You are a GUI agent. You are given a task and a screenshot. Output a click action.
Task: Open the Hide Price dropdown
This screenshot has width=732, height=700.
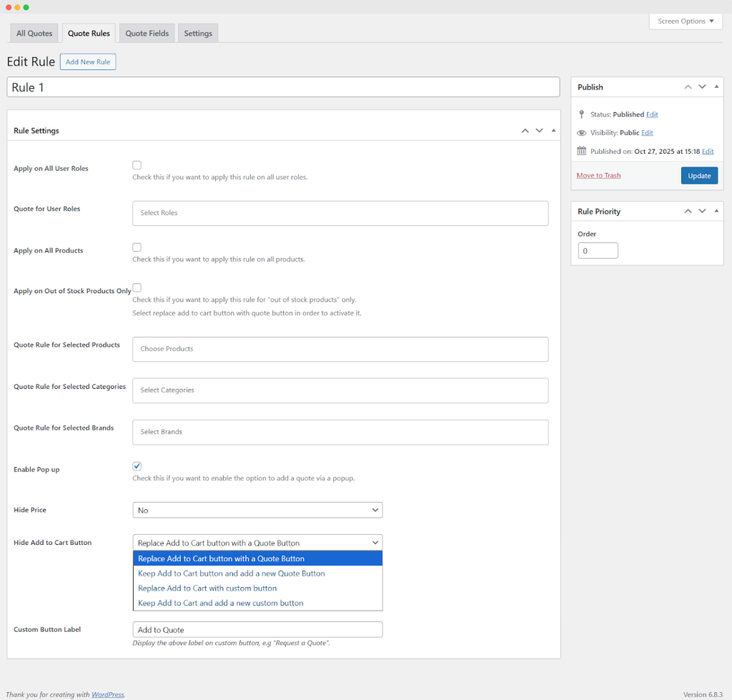click(257, 511)
